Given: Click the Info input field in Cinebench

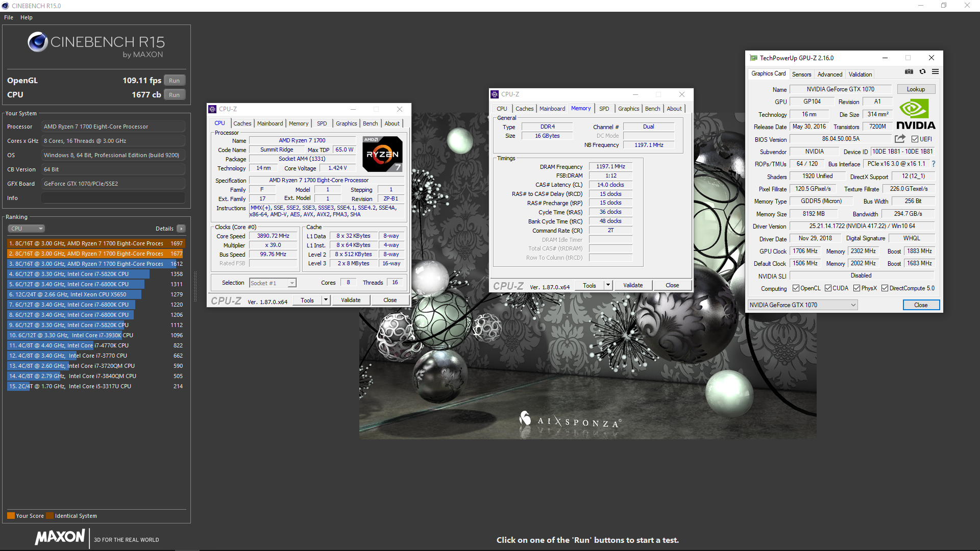Looking at the screenshot, I should [113, 198].
